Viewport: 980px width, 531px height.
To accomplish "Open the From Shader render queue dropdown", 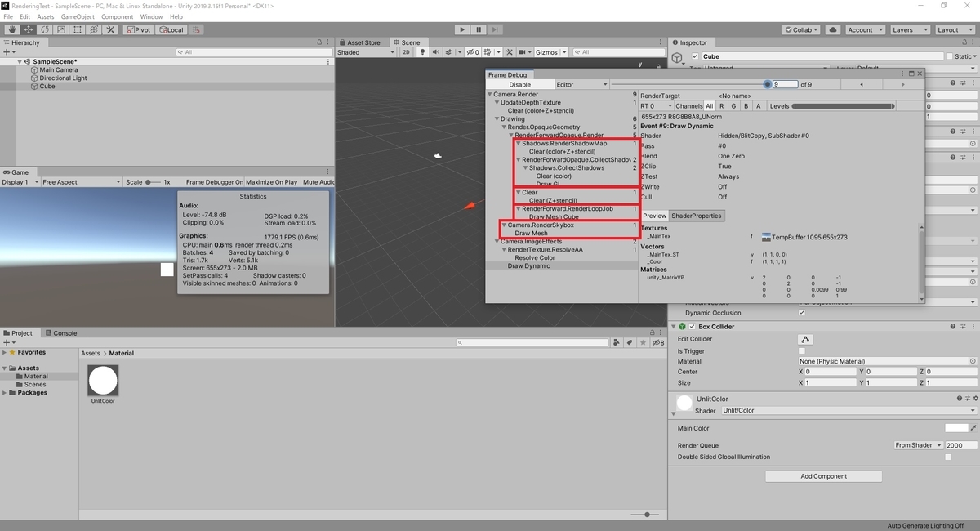I will point(918,445).
